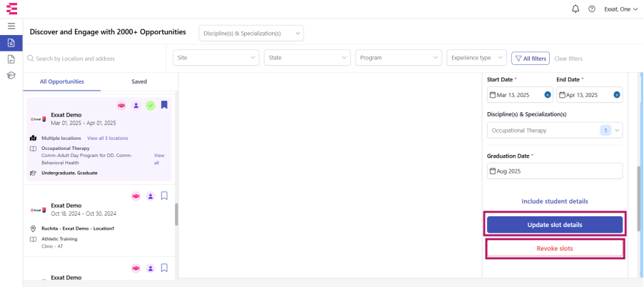Screen dimensions: 644x287
Task: Switch to the All Opportunities tab
Action: [x=62, y=81]
